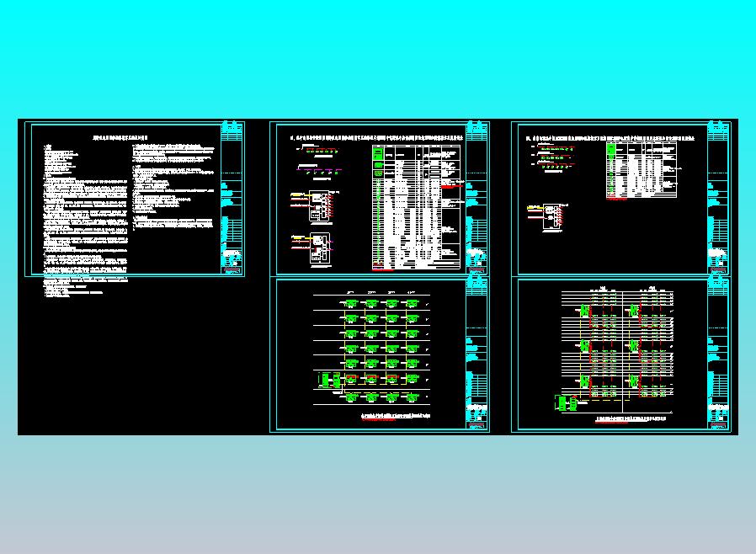Screen dimensions: 756x554
Task: Select the design notes text sheet
Action: point(135,199)
